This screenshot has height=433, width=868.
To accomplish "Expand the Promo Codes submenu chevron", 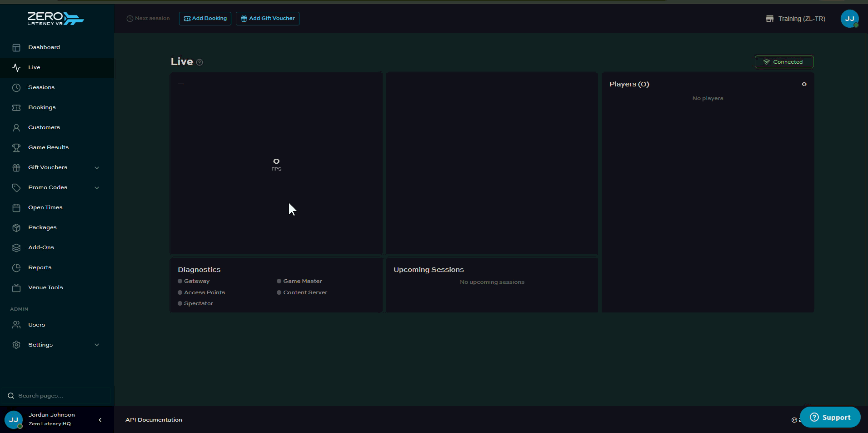I will point(97,188).
